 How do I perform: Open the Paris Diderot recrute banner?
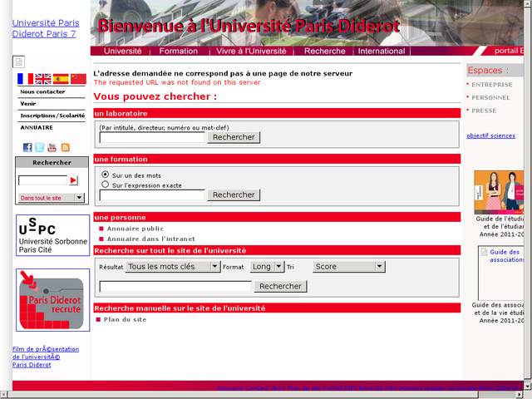pyautogui.click(x=52, y=300)
